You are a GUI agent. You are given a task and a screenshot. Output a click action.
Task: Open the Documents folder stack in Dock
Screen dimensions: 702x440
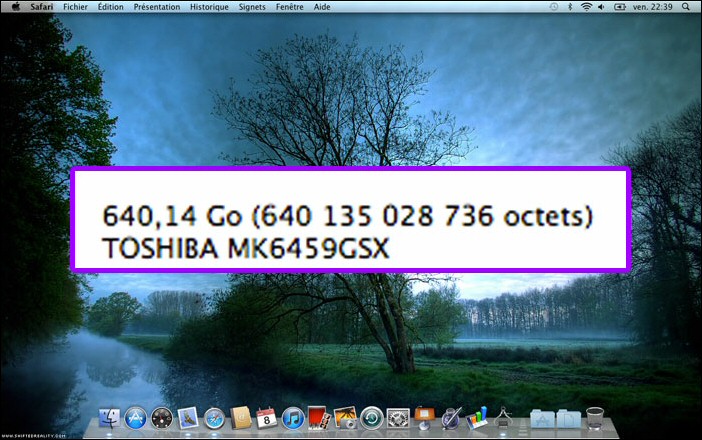tap(569, 419)
